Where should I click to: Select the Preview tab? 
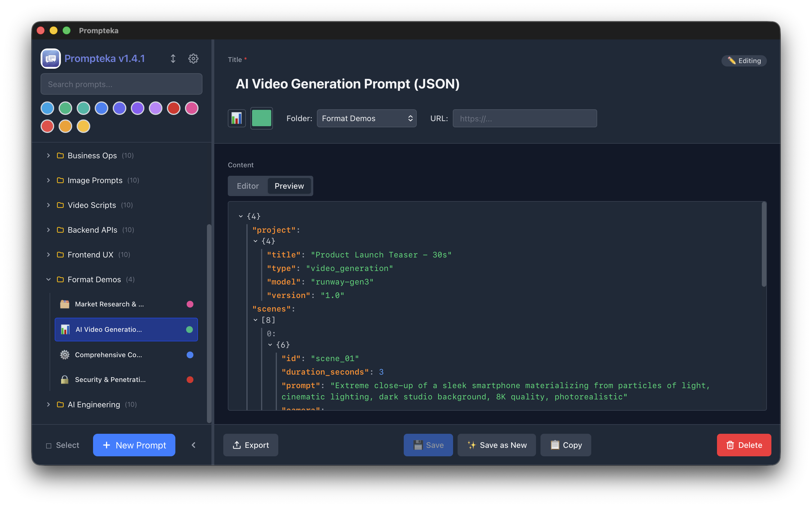pyautogui.click(x=289, y=186)
